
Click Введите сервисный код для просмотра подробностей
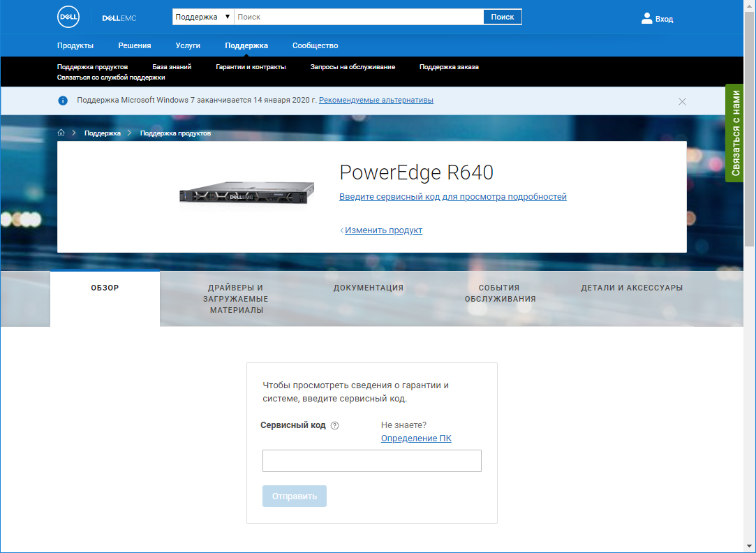(x=453, y=197)
